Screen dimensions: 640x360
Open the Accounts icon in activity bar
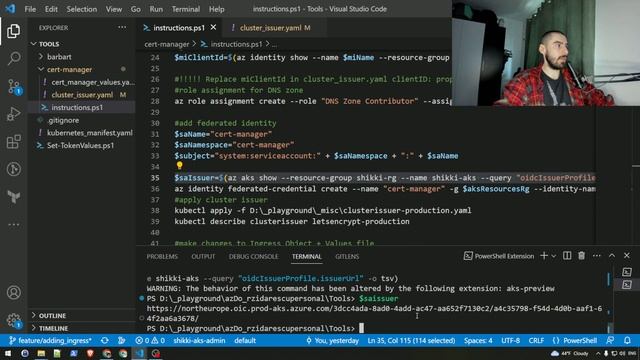[13, 293]
